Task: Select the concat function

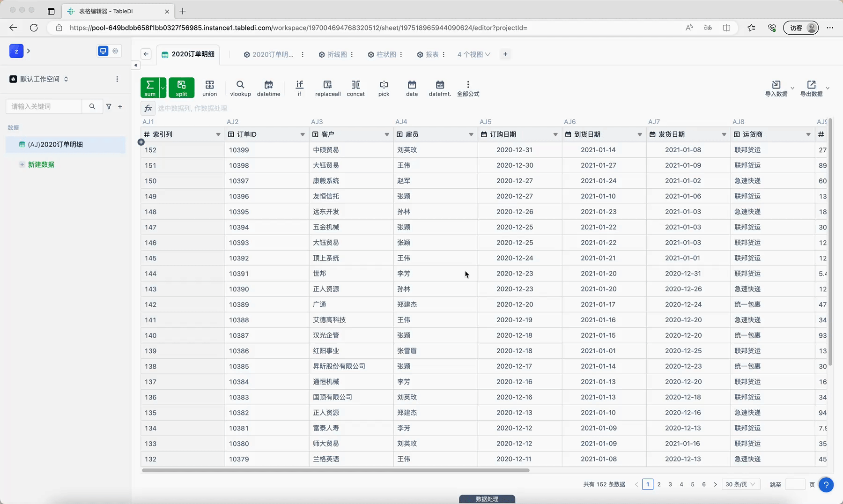Action: click(x=355, y=88)
